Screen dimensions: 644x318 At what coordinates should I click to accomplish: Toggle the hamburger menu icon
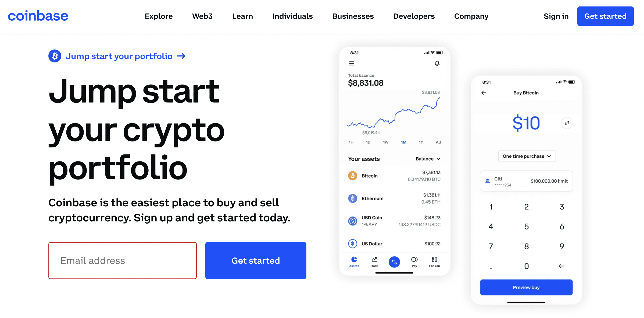click(x=352, y=63)
